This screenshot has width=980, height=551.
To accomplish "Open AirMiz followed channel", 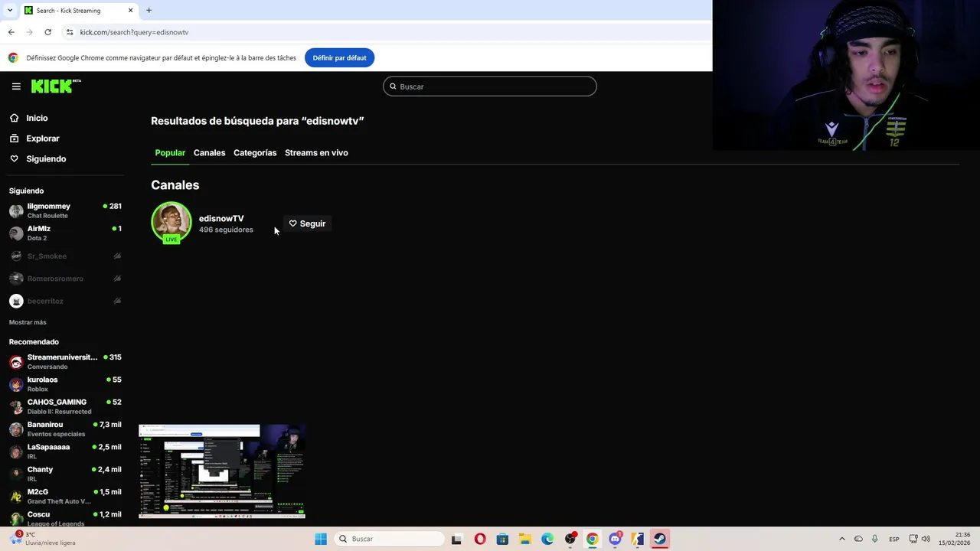I will click(x=65, y=233).
